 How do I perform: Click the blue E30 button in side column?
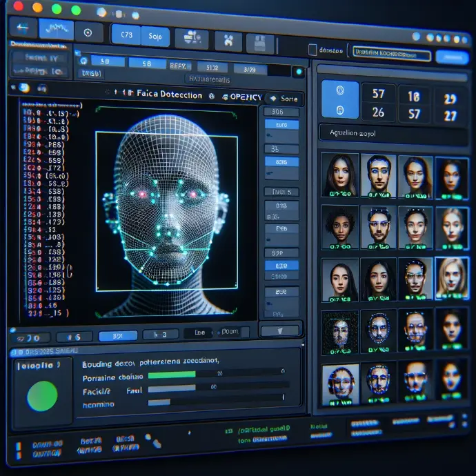[x=281, y=266]
